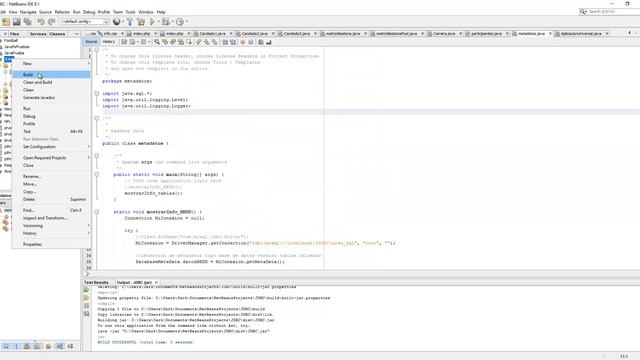Click the toolbar search magnifier icon
The width and height of the screenshot is (640, 360).
coord(583,12)
